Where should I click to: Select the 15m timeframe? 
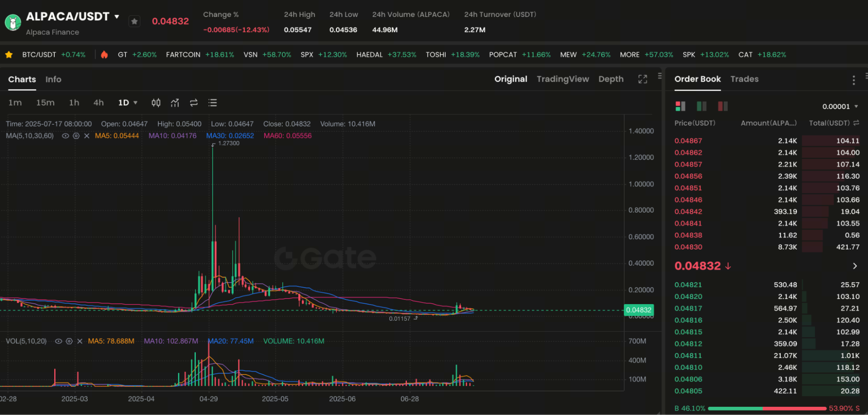[x=45, y=103]
